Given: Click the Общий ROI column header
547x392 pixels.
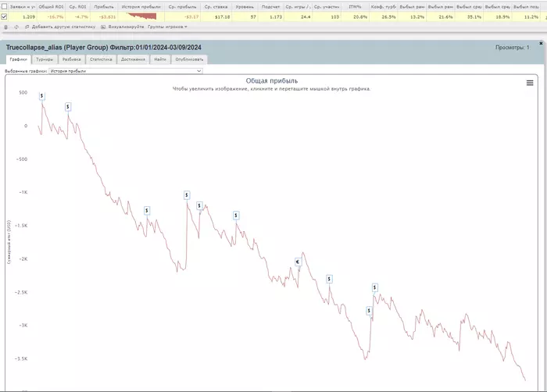Looking at the screenshot, I should pos(52,6).
